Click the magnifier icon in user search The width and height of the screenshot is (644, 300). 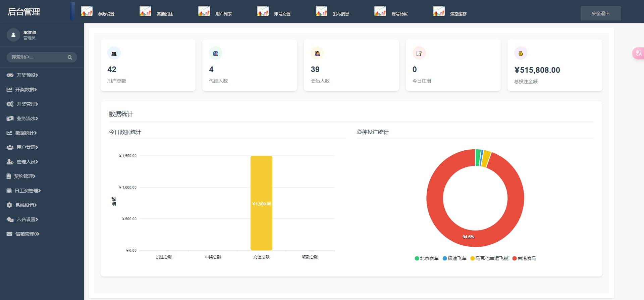point(70,57)
